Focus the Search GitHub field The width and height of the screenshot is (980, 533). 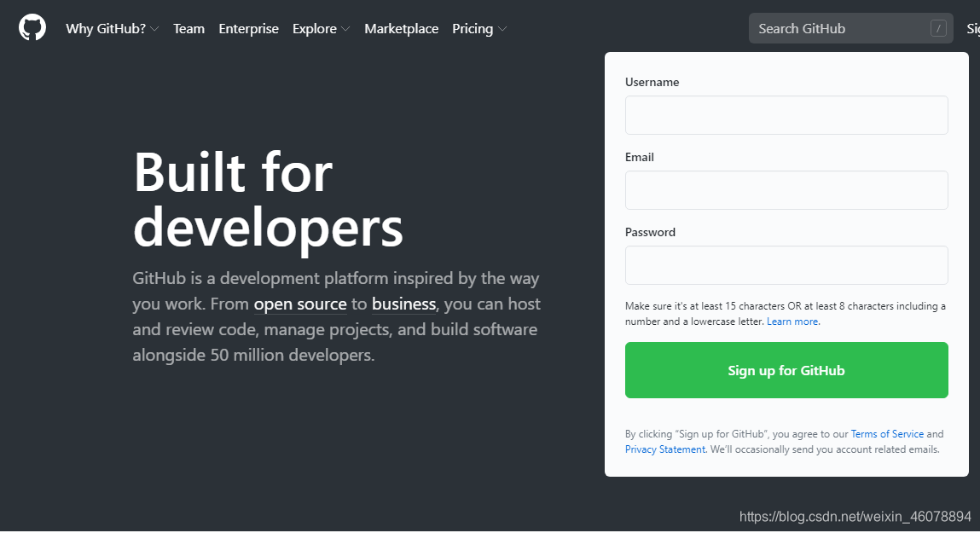[850, 28]
